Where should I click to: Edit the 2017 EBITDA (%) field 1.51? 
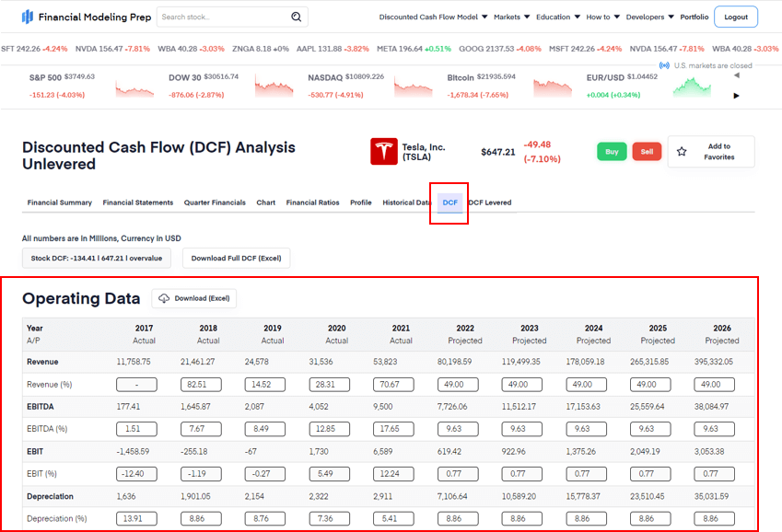(x=136, y=429)
